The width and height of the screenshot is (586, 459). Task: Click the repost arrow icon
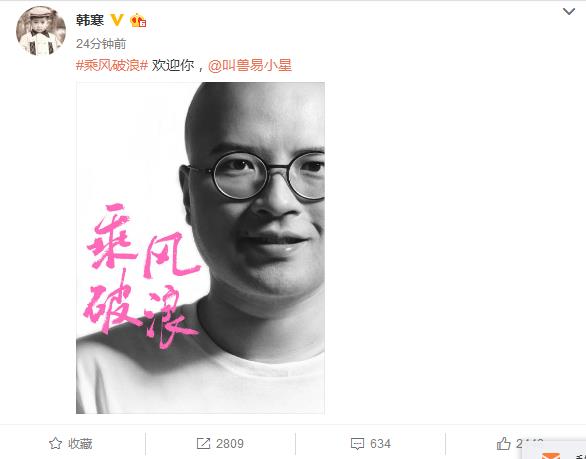point(203,444)
